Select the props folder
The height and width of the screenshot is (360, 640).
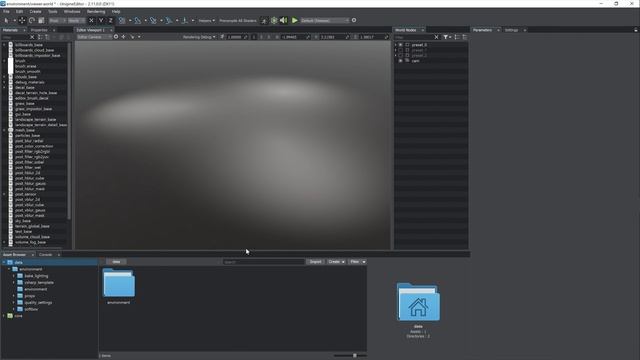coord(30,296)
